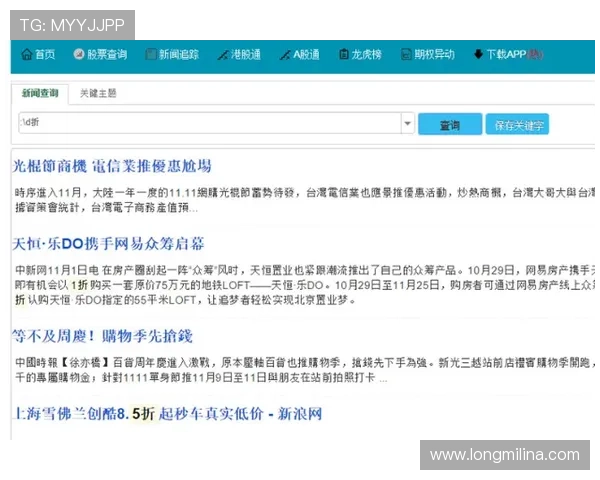Click the snippet starting 中新网11月1日电
The image size is (600, 480).
pyautogui.click(x=305, y=285)
